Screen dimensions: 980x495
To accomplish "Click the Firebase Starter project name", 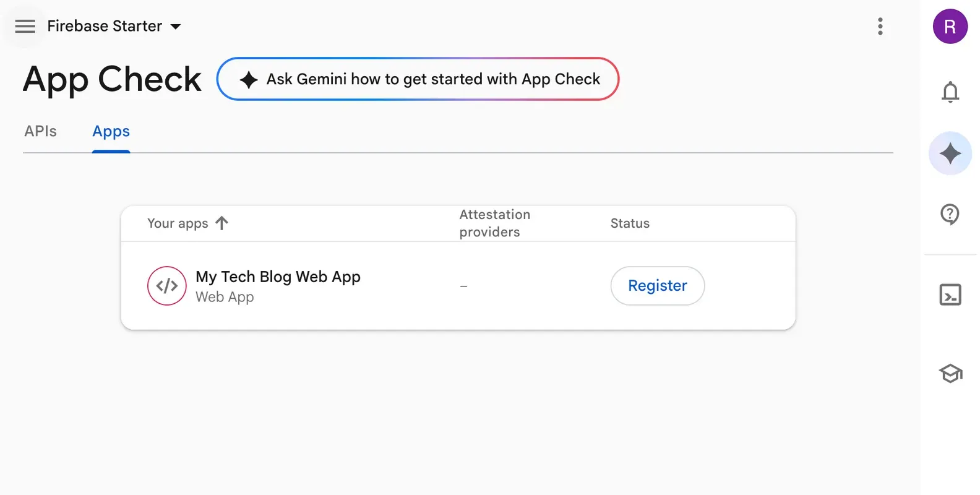I will click(x=105, y=26).
